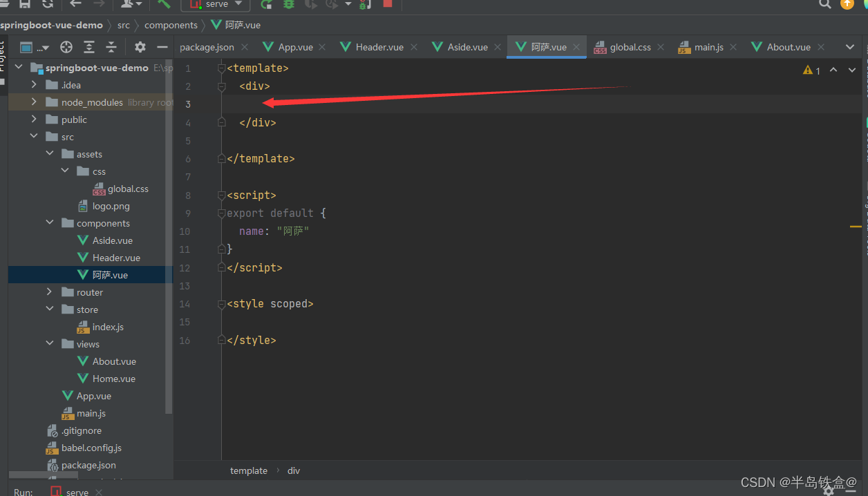
Task: Expand the public folder
Action: click(x=34, y=120)
